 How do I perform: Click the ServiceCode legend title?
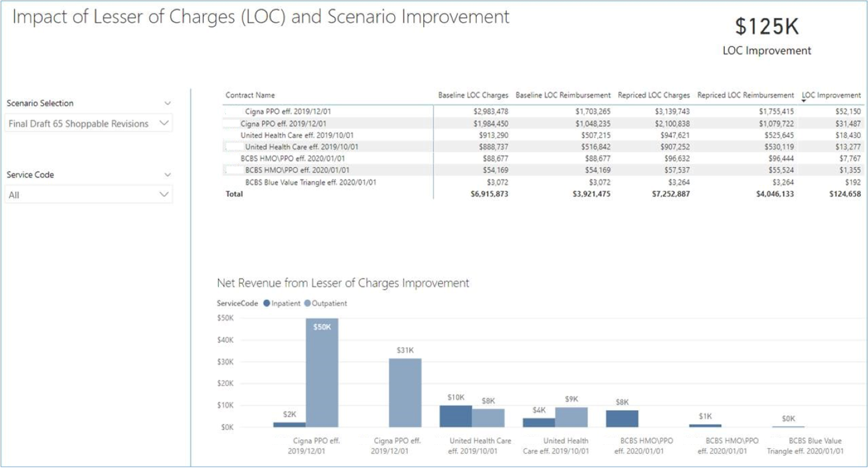coord(237,303)
